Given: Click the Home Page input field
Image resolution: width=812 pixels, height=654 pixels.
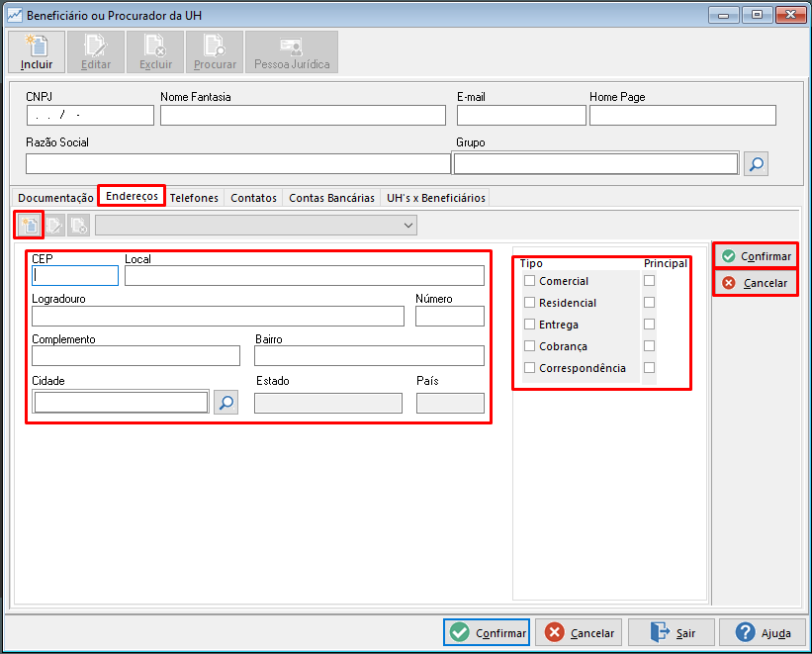Looking at the screenshot, I should pyautogui.click(x=682, y=116).
